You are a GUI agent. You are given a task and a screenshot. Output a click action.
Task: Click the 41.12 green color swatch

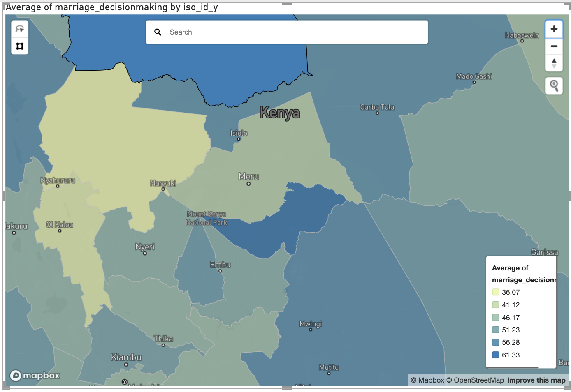[x=496, y=305]
